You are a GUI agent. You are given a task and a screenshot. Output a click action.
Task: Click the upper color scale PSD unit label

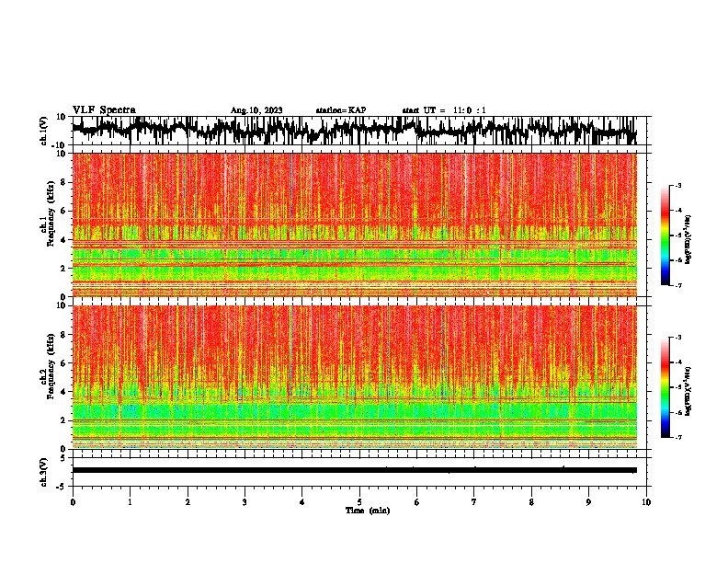[x=688, y=240]
